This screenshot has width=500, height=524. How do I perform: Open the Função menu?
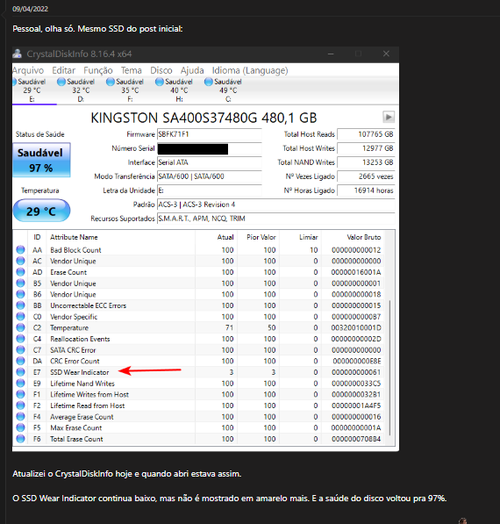coord(98,71)
